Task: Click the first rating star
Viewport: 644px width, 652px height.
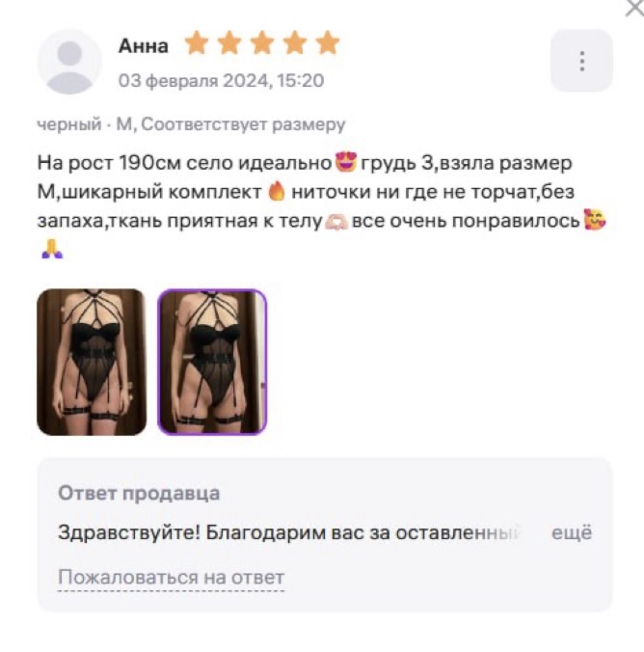Action: point(197,42)
